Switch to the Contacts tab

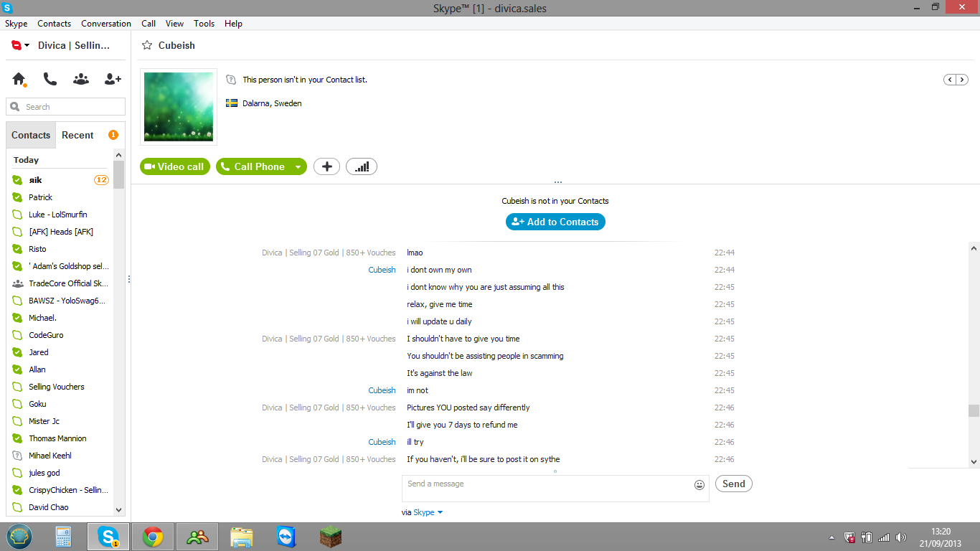coord(31,135)
